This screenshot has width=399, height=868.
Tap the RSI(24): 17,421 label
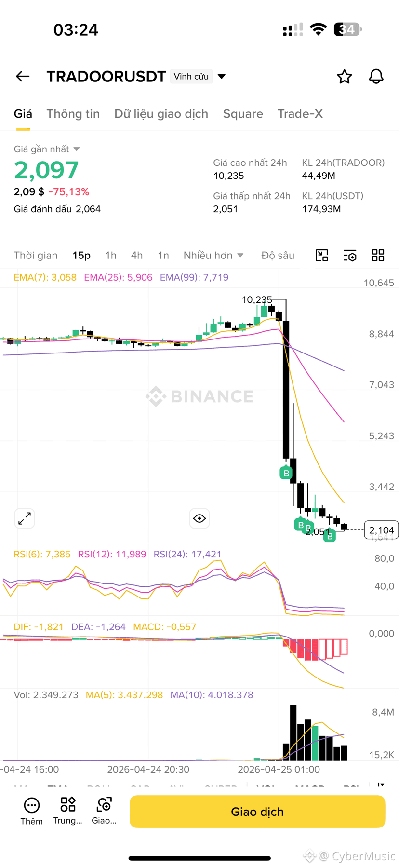187,554
